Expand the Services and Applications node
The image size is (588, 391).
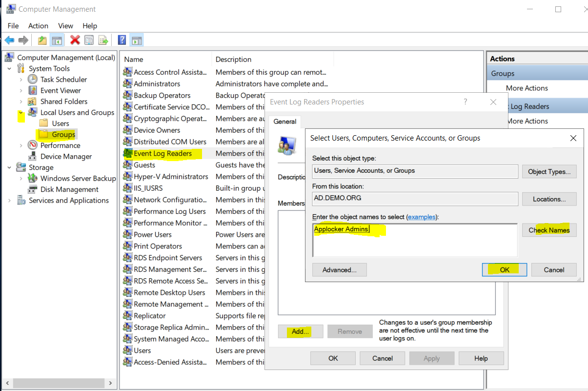9,200
